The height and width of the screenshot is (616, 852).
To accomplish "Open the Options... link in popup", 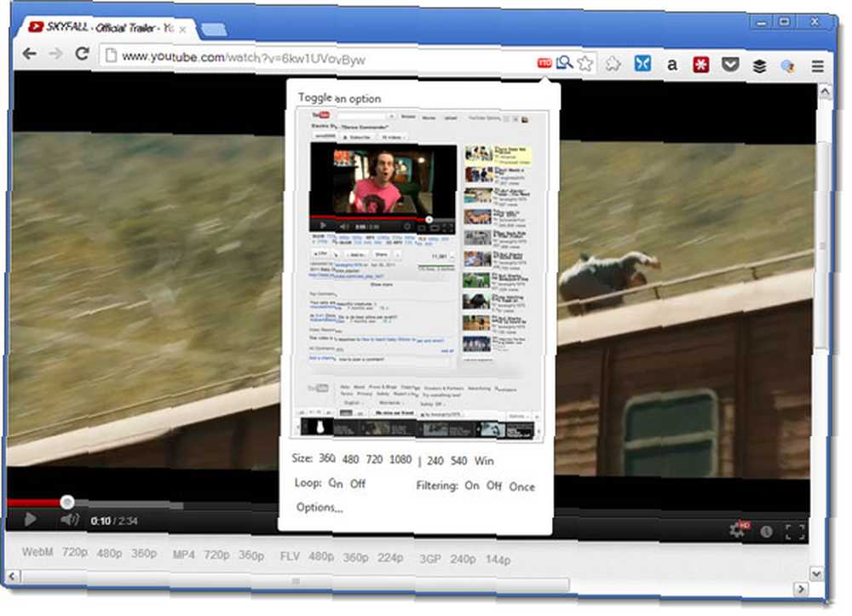I will 319,507.
